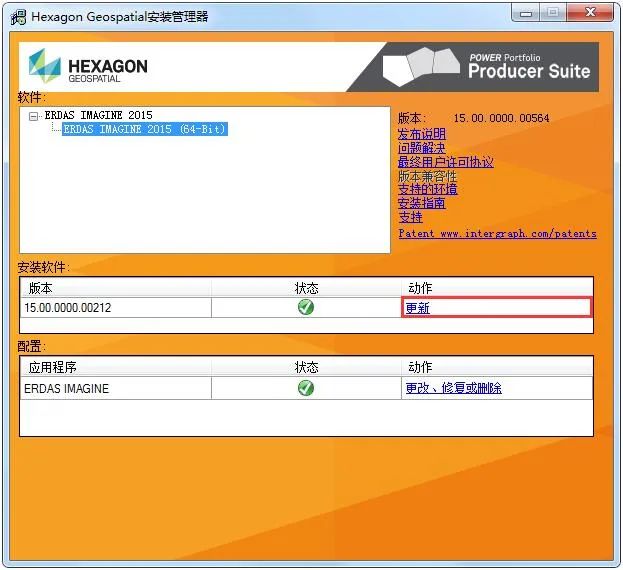Viewport: 623px width, 570px height.
Task: Click 状态 header in configuration table
Action: point(306,367)
